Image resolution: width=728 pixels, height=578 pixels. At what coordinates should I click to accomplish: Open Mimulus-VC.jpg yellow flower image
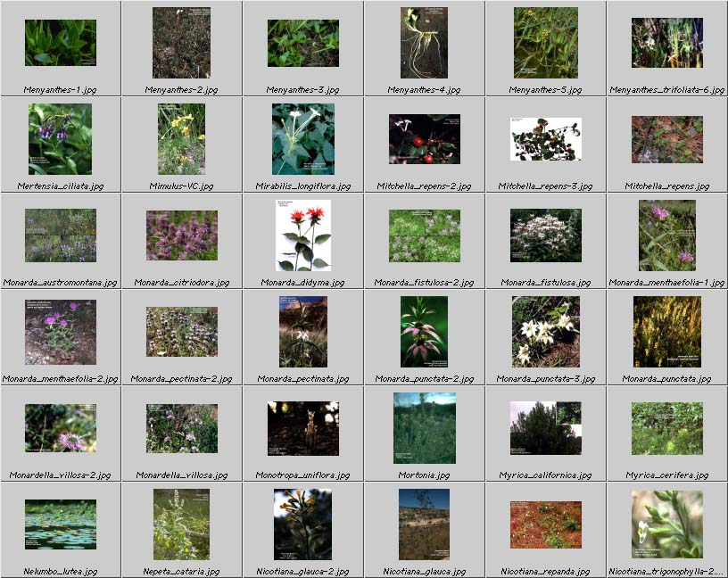pyautogui.click(x=182, y=138)
